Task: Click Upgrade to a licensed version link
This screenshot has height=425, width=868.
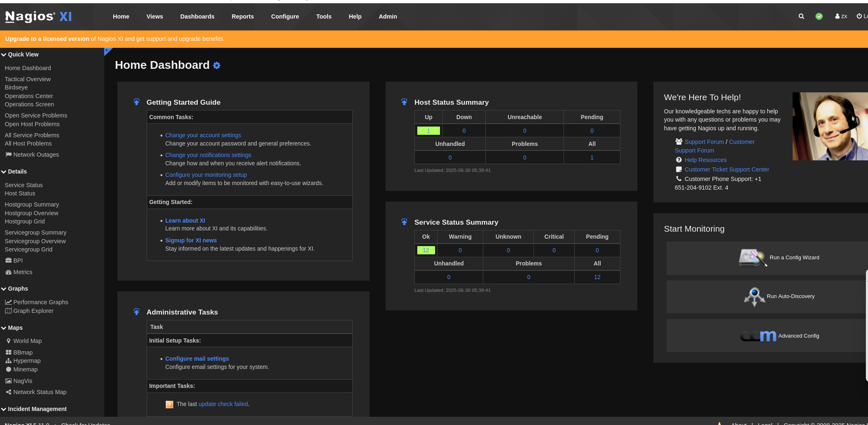Action: point(47,39)
